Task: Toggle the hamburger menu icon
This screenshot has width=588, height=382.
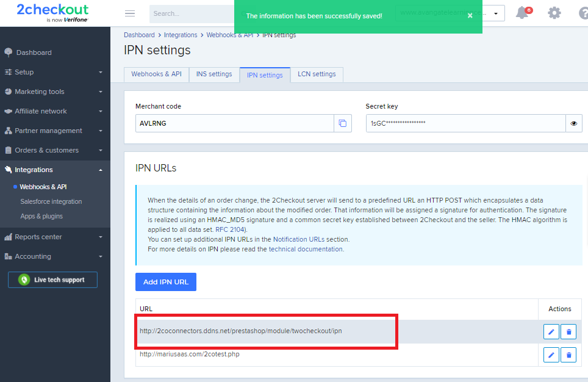Action: (130, 13)
